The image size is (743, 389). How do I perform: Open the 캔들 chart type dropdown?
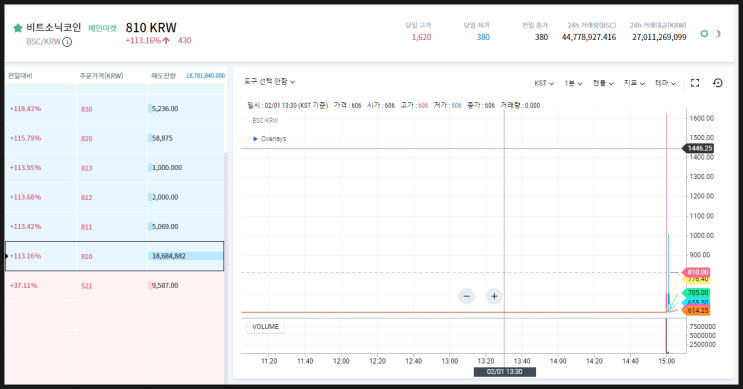603,83
